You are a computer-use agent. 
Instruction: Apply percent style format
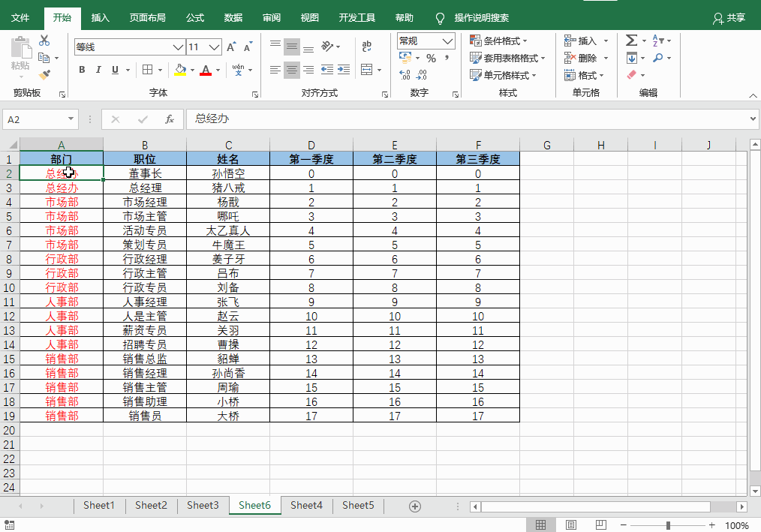pos(431,59)
